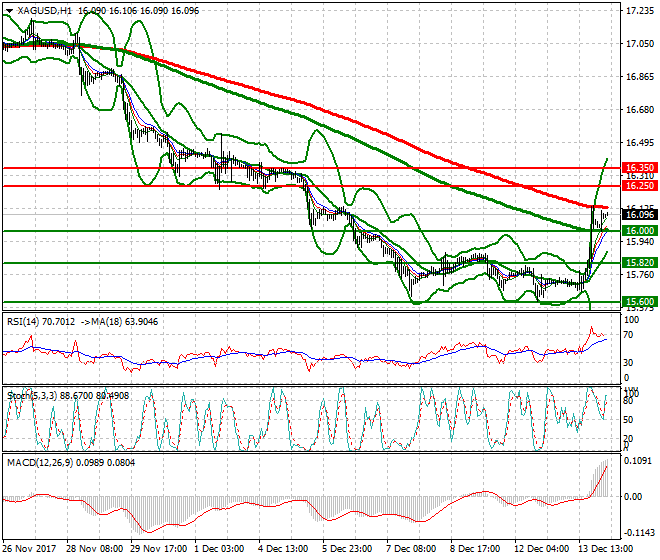Click the 7 Dec 08:00 time label
Image resolution: width=660 pixels, height=560 pixels.
(x=411, y=549)
